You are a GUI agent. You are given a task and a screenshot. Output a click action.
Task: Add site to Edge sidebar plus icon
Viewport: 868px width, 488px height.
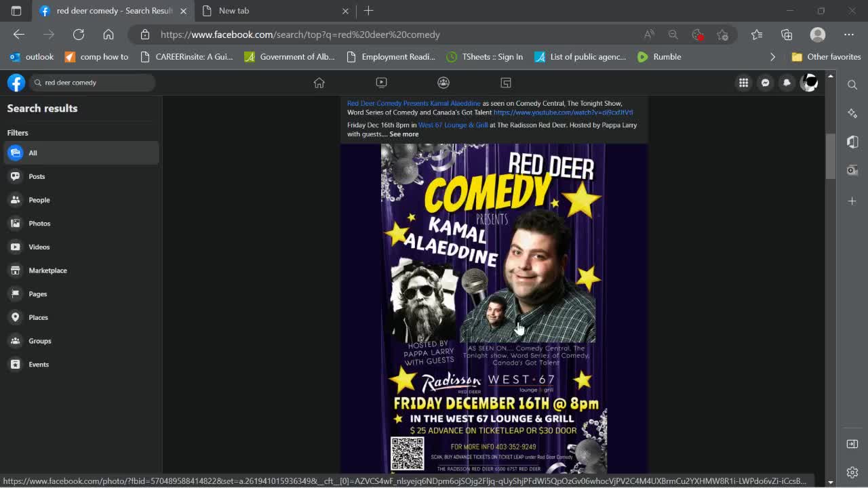[x=852, y=201]
